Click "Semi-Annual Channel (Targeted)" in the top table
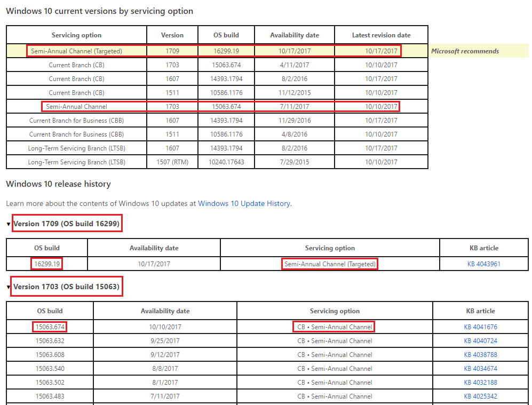Image resolution: width=532 pixels, height=405 pixels. (x=76, y=51)
